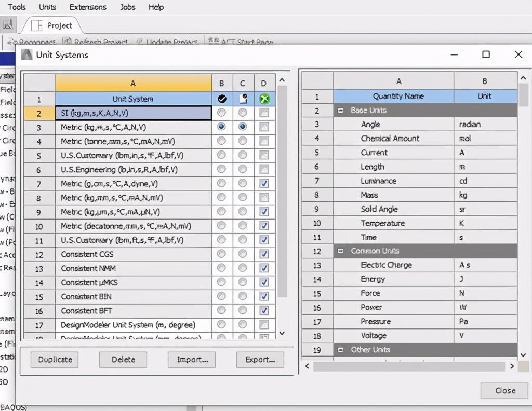This screenshot has width=532, height=411.
Task: Click the quantity table horizontal scrollbar track
Action: (x=409, y=366)
